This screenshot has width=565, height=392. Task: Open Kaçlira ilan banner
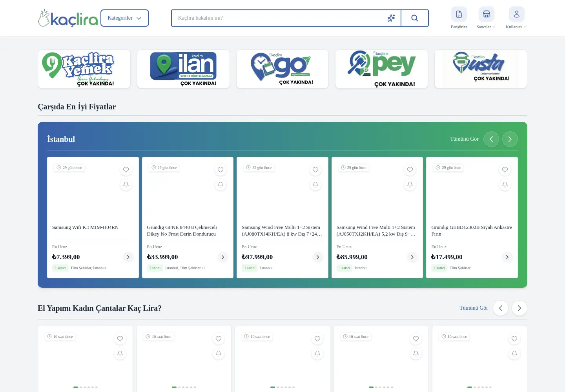pyautogui.click(x=183, y=69)
